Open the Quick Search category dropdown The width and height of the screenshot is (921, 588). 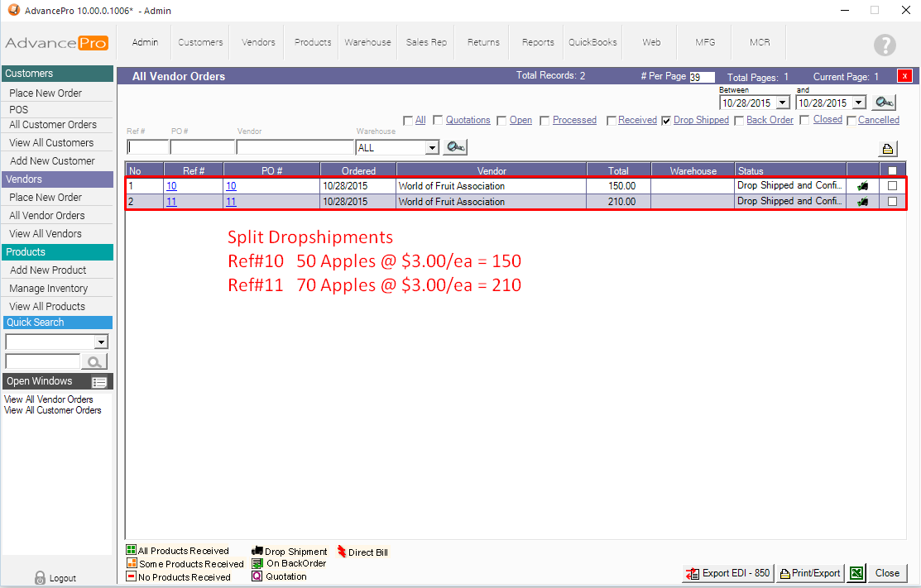[101, 342]
